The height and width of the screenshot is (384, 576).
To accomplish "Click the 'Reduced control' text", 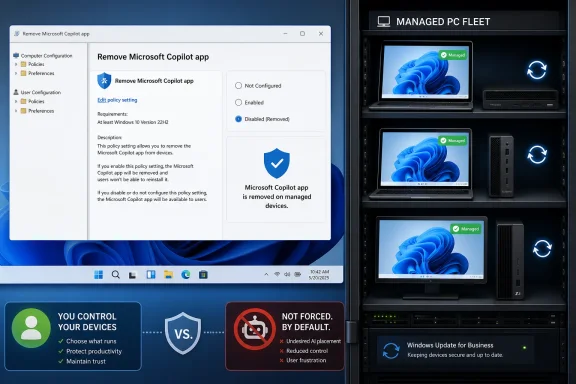I will [x=307, y=351].
